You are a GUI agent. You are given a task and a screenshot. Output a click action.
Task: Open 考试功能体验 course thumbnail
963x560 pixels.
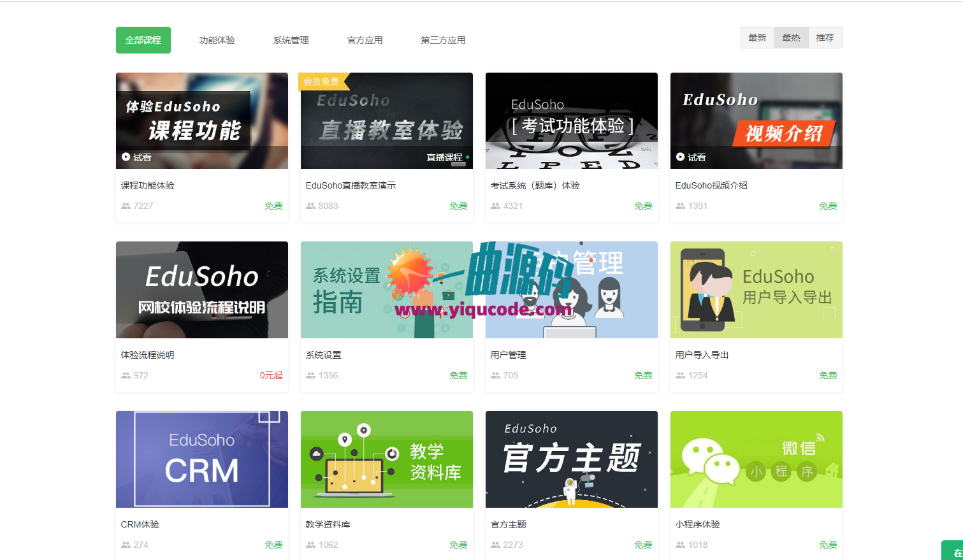click(x=572, y=120)
